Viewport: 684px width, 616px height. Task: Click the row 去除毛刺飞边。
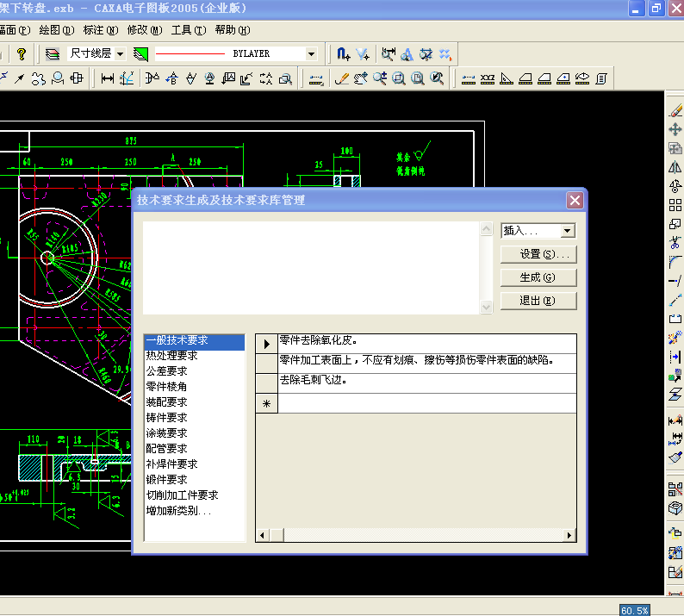427,383
